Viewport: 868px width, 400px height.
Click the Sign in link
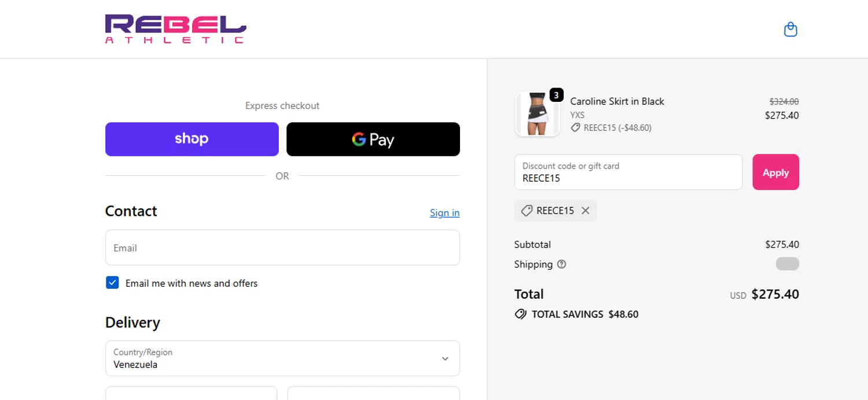pyautogui.click(x=444, y=212)
